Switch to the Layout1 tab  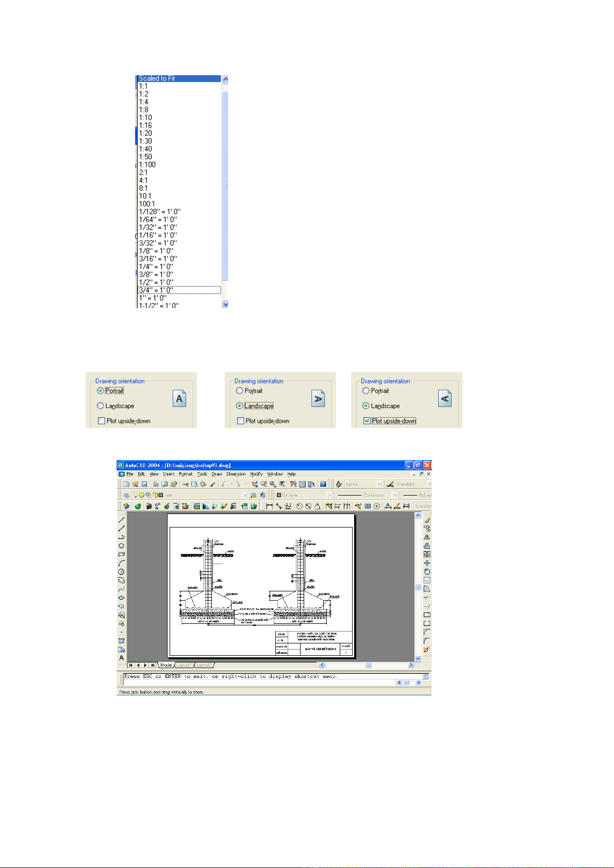(x=184, y=665)
